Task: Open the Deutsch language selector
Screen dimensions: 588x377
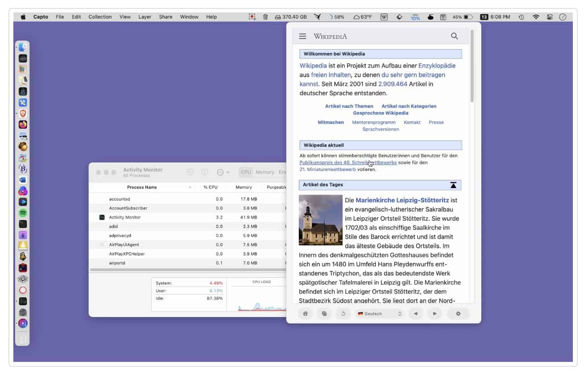Action: 379,313
